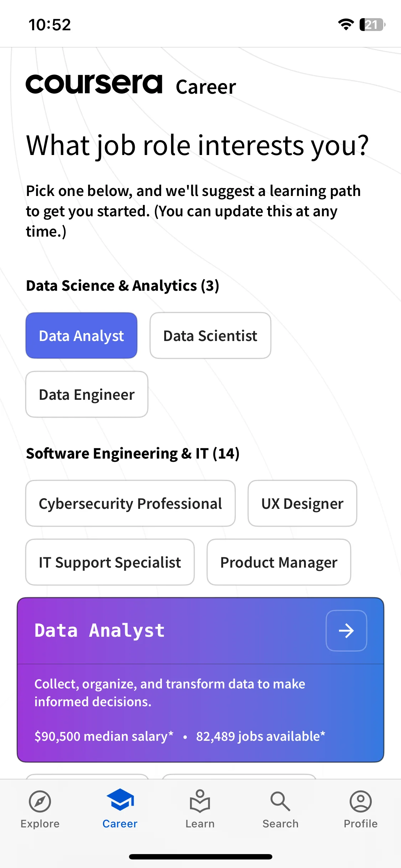Select the IT Support Specialist role
Image resolution: width=401 pixels, height=868 pixels.
[110, 562]
